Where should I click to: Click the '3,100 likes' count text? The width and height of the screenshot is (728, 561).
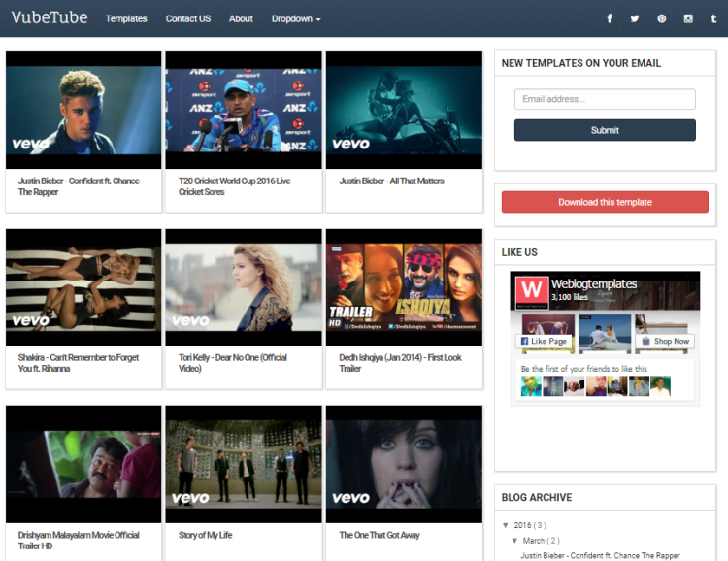[x=569, y=297]
